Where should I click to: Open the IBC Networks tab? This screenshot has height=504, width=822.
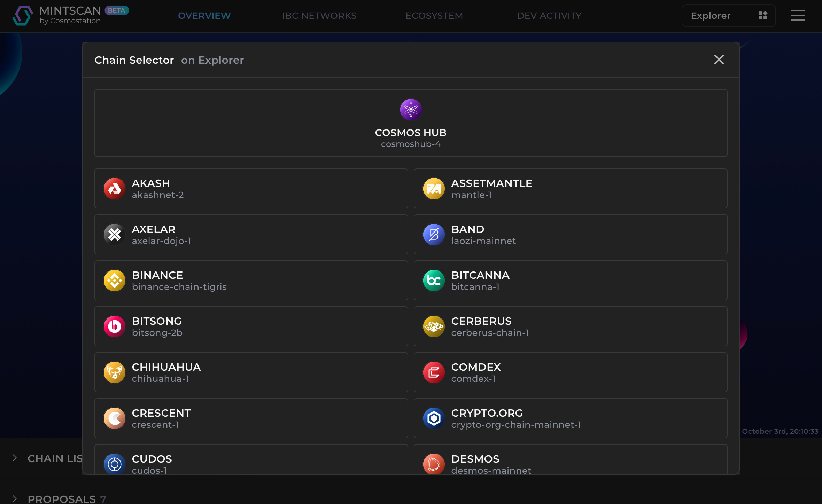tap(319, 16)
